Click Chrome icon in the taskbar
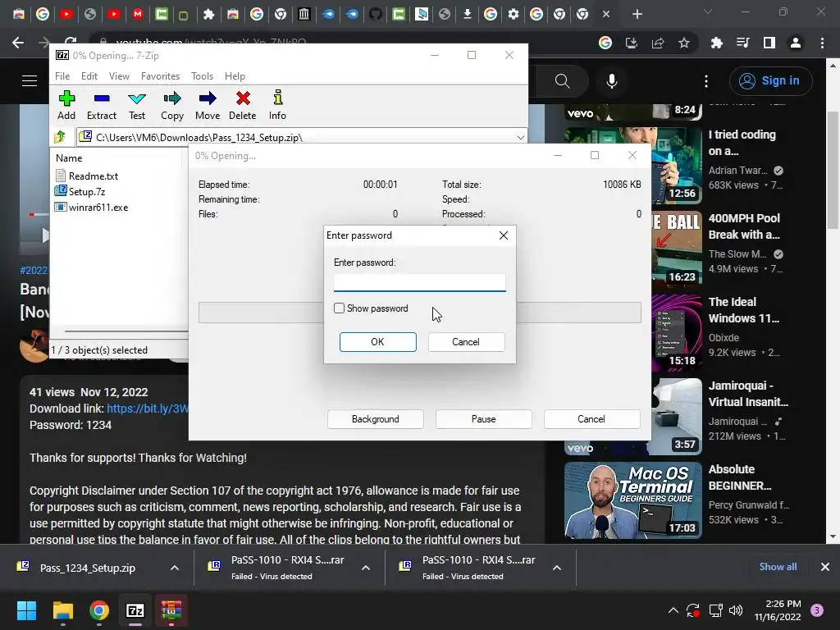This screenshot has width=840, height=630. click(x=99, y=610)
